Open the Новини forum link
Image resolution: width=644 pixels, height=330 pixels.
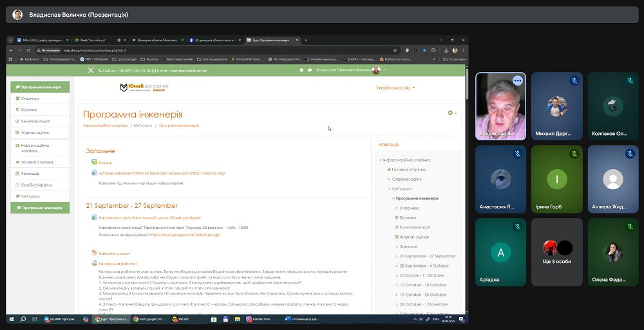[x=105, y=163]
